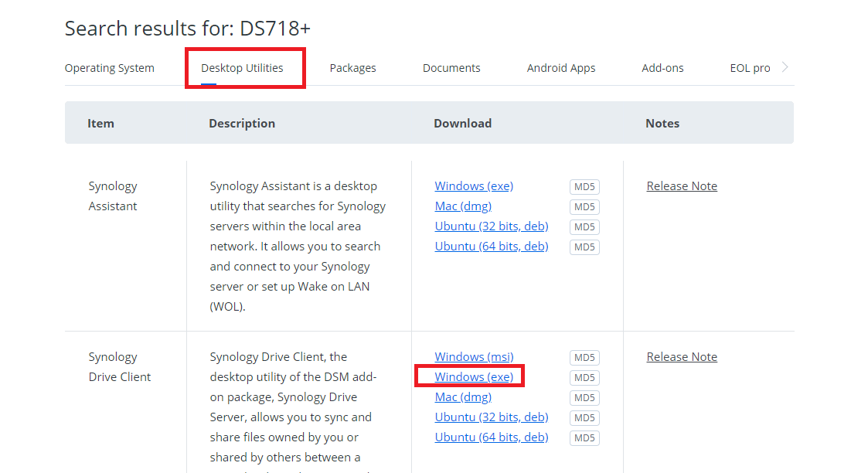Show MD5 for Drive Client Mac (dmg)

pos(584,398)
